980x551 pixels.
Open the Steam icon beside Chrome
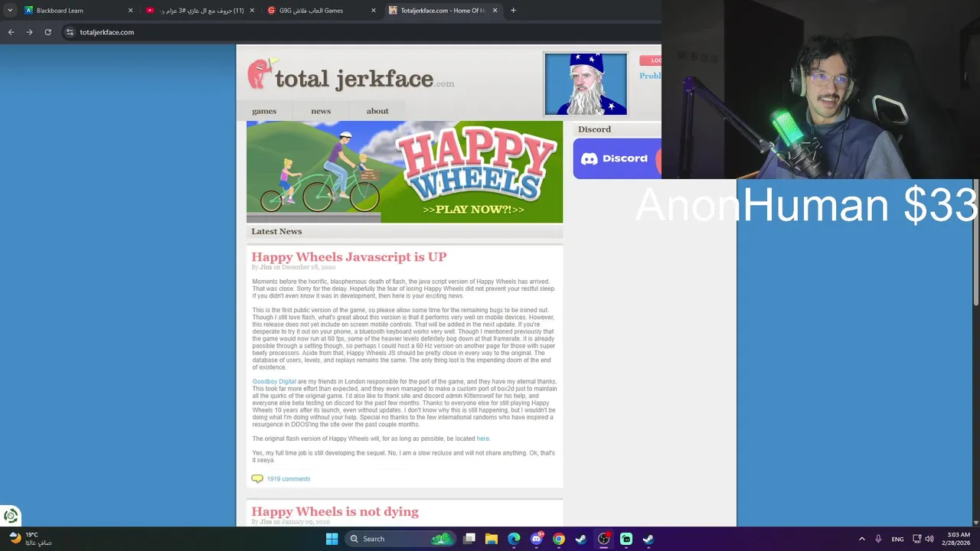pyautogui.click(x=581, y=539)
